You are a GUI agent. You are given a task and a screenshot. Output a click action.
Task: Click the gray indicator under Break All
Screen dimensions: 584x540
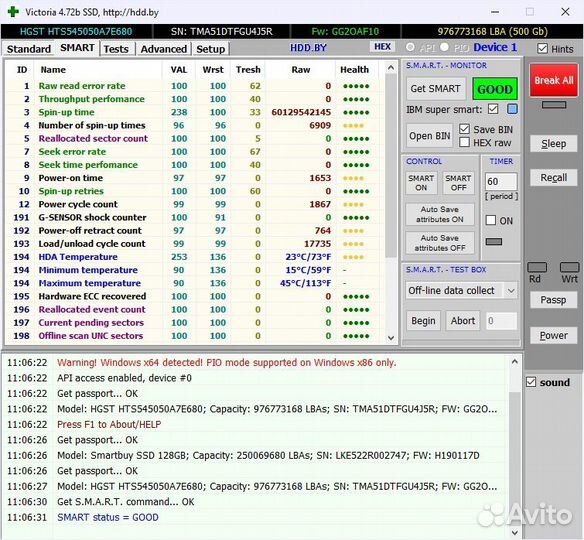[554, 105]
